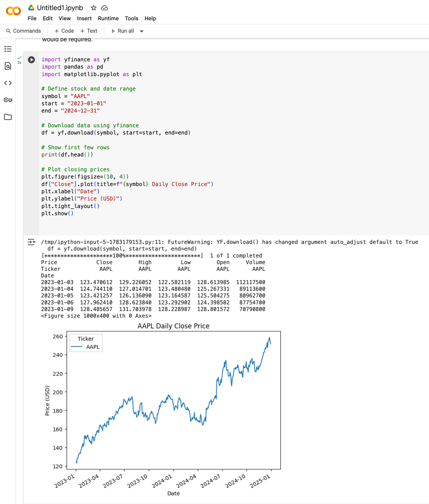Image resolution: width=429 pixels, height=504 pixels.
Task: Click the plt.show() line
Action: coord(57,214)
